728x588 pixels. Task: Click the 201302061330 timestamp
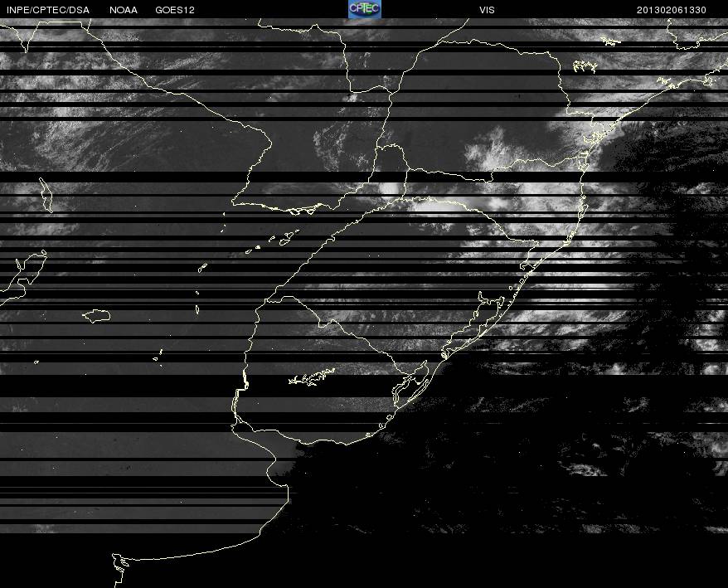click(x=672, y=10)
